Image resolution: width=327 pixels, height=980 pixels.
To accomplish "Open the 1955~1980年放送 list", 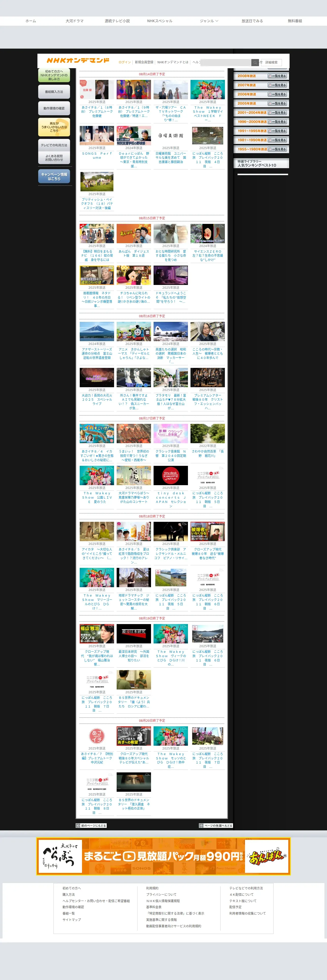I will 277,149.
